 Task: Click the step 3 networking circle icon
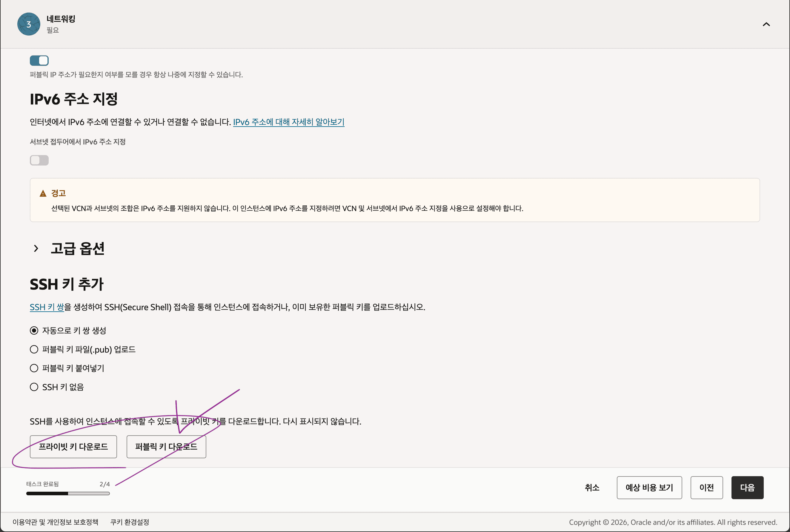click(29, 24)
